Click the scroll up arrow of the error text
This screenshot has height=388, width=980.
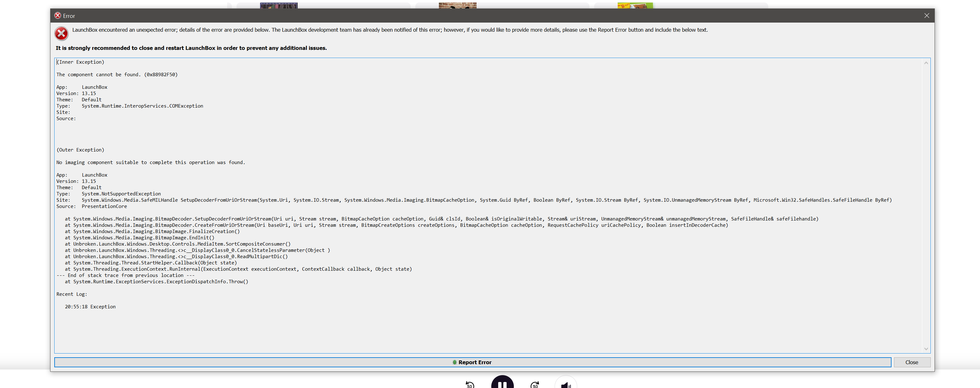(x=926, y=63)
